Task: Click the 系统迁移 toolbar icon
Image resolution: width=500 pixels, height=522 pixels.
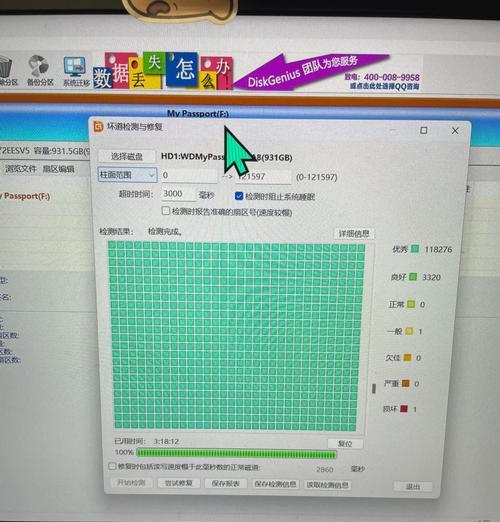Action: (x=76, y=71)
